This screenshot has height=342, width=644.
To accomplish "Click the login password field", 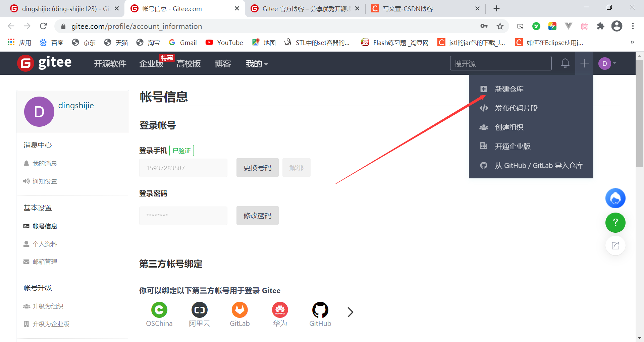I will (183, 216).
